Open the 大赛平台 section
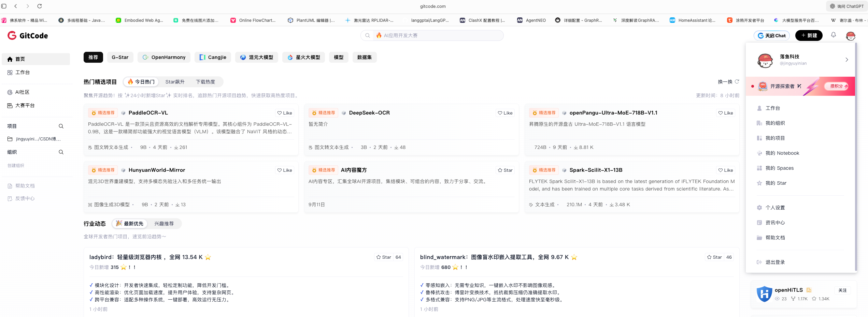Screen dimensions: 868x317 point(25,105)
